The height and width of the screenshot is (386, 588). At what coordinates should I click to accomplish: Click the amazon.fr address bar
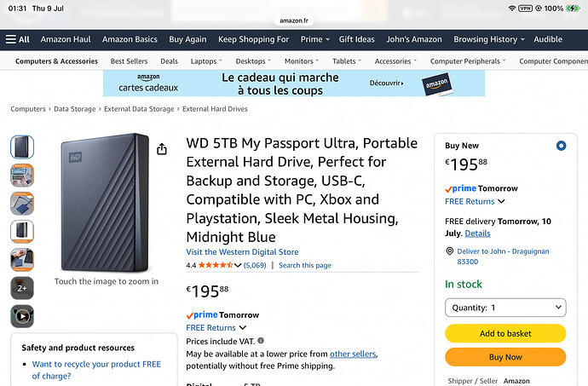tap(294, 20)
